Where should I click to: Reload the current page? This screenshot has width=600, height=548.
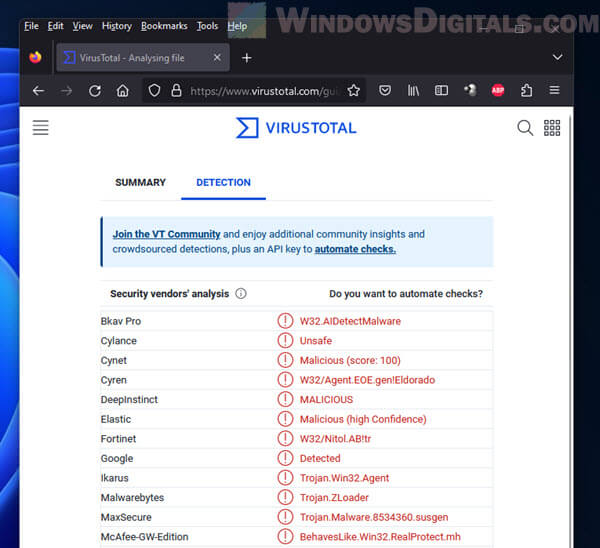pyautogui.click(x=95, y=91)
